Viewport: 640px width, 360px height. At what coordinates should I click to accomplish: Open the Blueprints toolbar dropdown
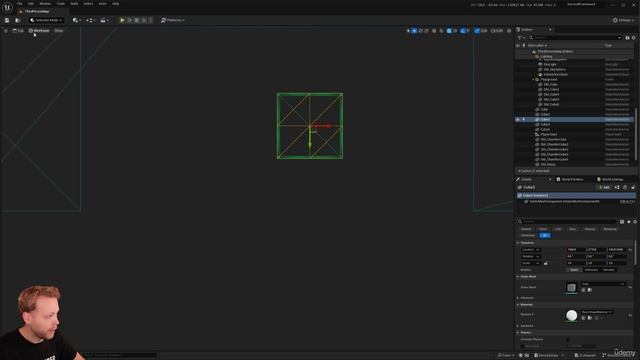[x=90, y=20]
